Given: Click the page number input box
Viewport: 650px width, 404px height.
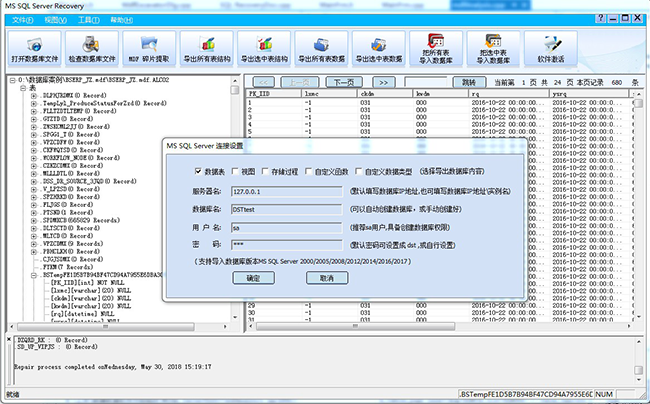Looking at the screenshot, I should (x=426, y=82).
